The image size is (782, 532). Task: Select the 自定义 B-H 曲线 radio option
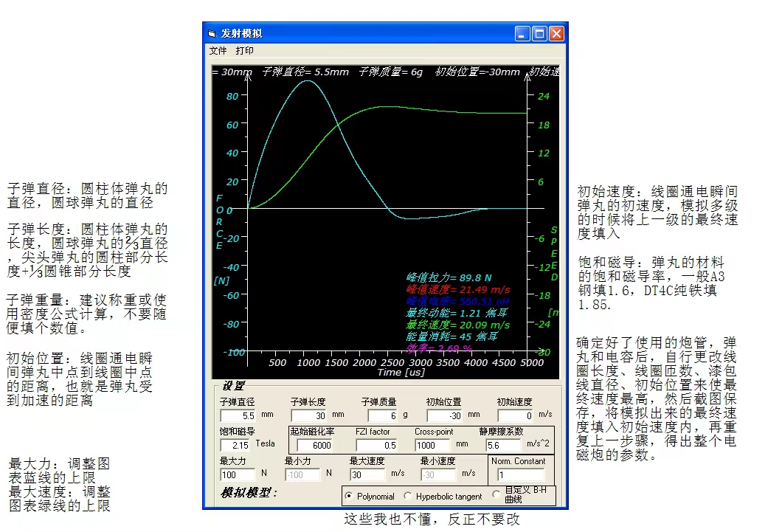[x=496, y=494]
